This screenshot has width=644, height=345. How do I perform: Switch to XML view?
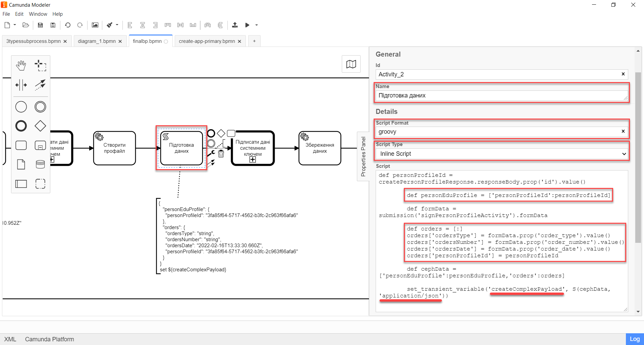(10, 339)
